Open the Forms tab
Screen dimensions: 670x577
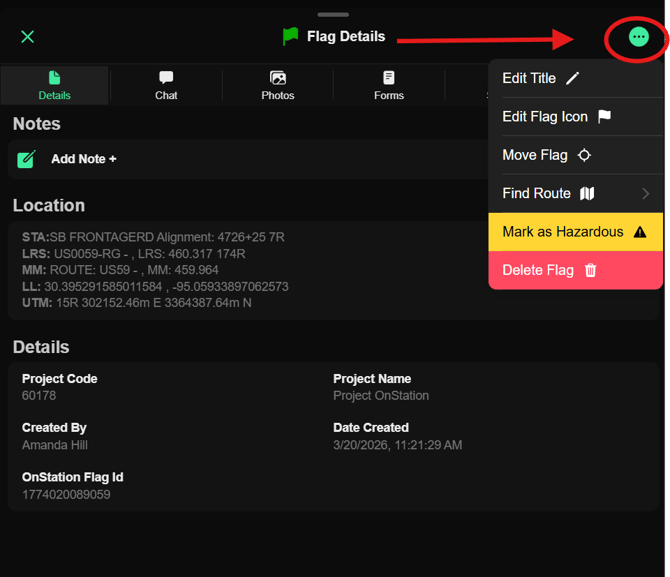[x=389, y=85]
